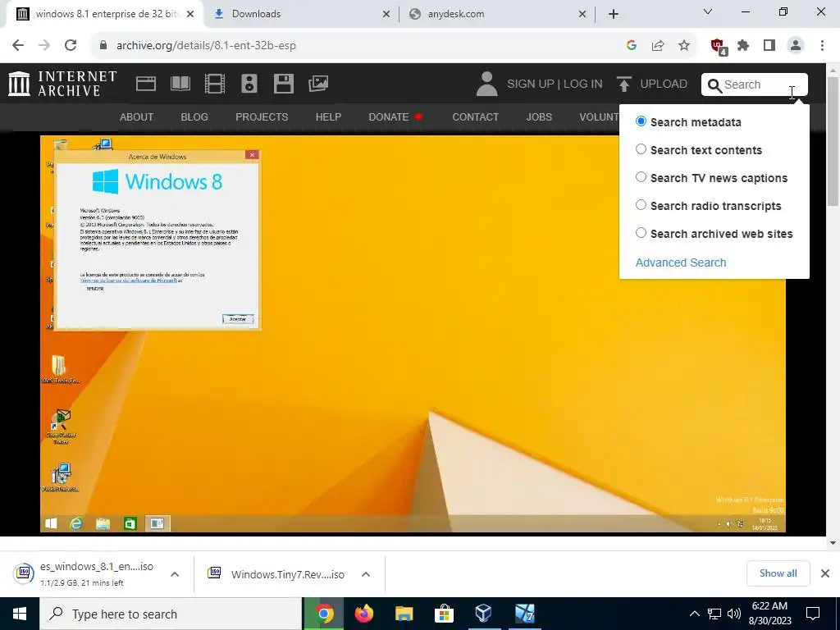
Task: Open the Internet Archive images icon
Action: click(x=318, y=84)
